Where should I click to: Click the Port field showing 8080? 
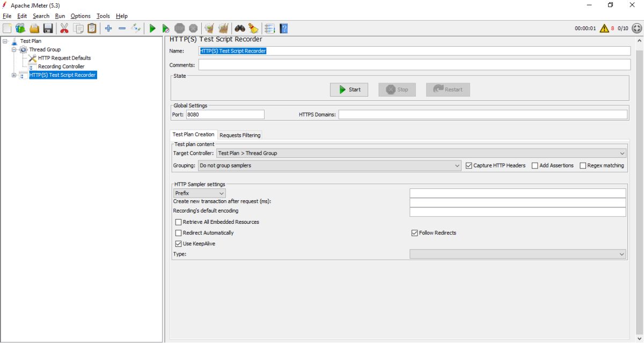pyautogui.click(x=225, y=114)
